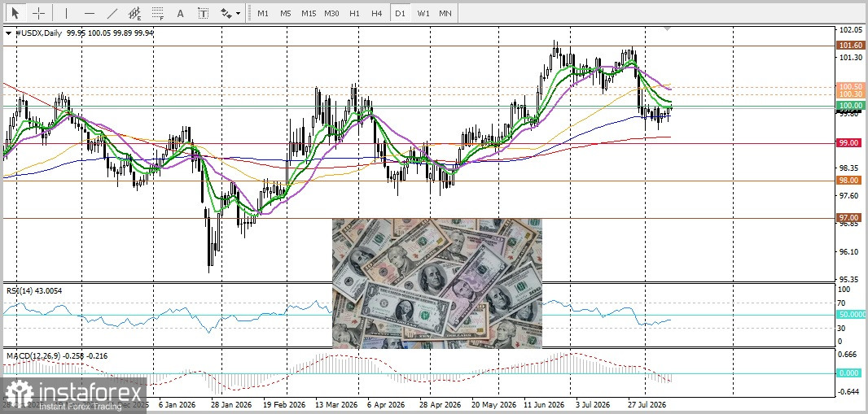868x414 pixels.
Task: Select the trendline drawing tool
Action: (112, 13)
